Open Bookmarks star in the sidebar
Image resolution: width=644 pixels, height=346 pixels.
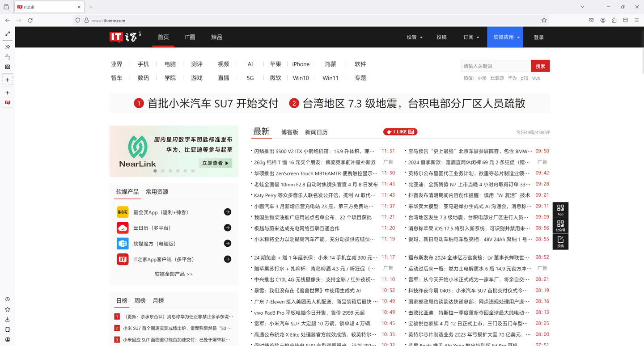pos(8,309)
